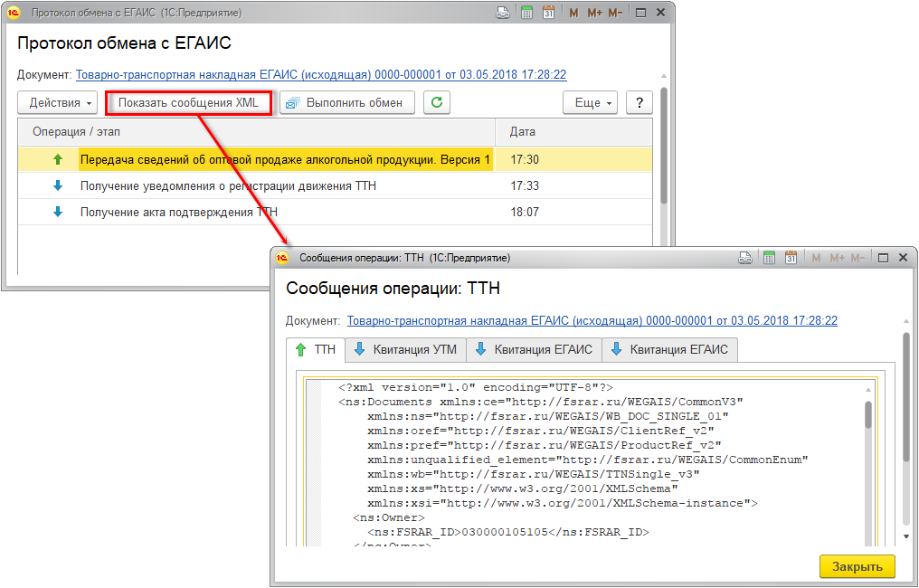This screenshot has width=919, height=588.
Task: Maximize the Протокол обмена window
Action: tap(640, 13)
